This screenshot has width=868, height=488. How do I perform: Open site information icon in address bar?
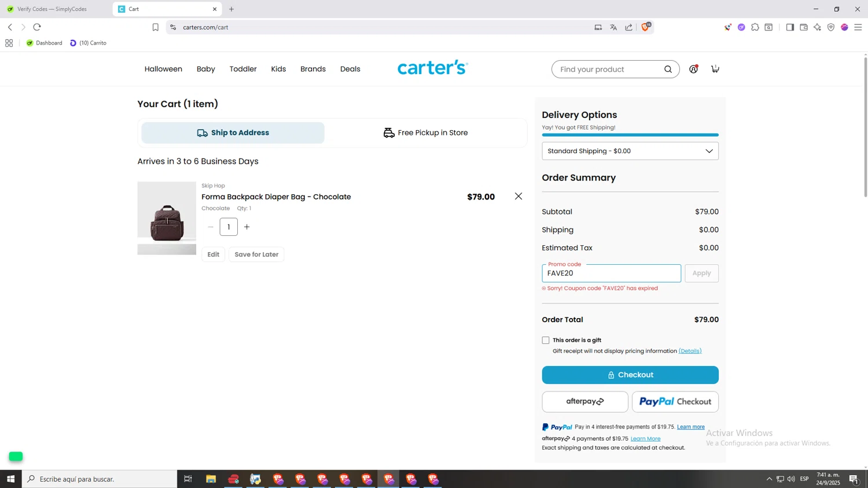[173, 27]
